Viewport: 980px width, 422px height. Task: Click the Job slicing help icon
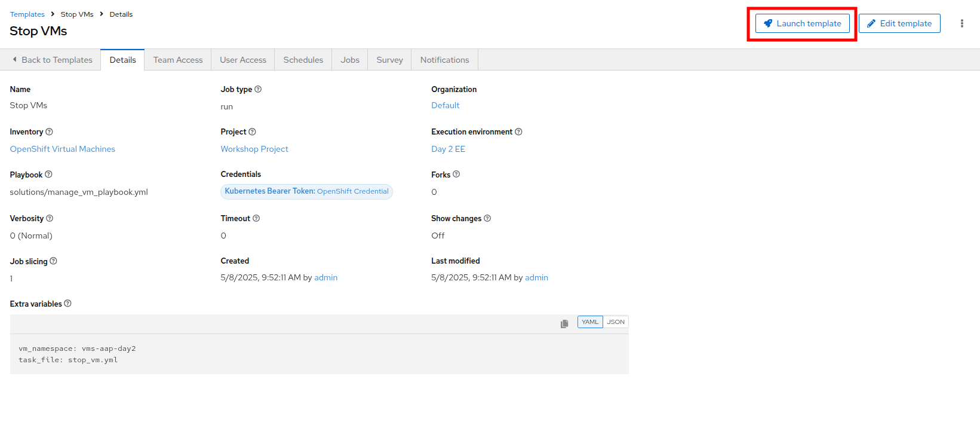click(x=53, y=261)
